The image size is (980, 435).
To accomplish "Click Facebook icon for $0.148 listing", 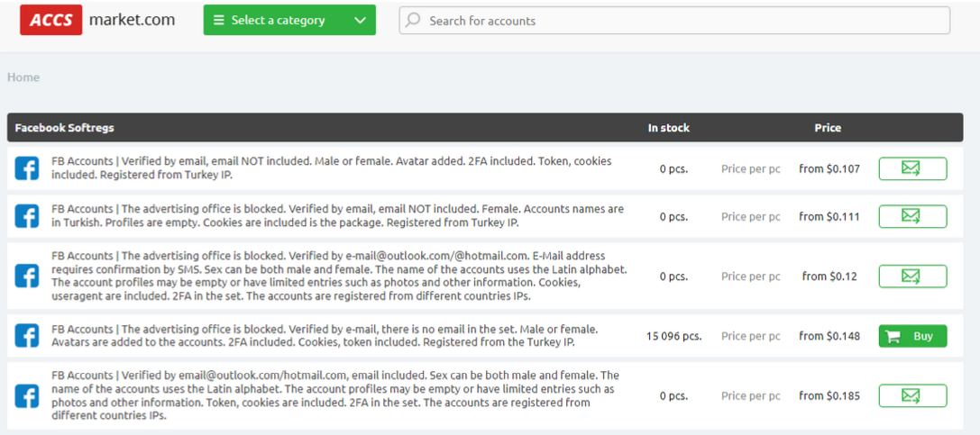I will 27,336.
